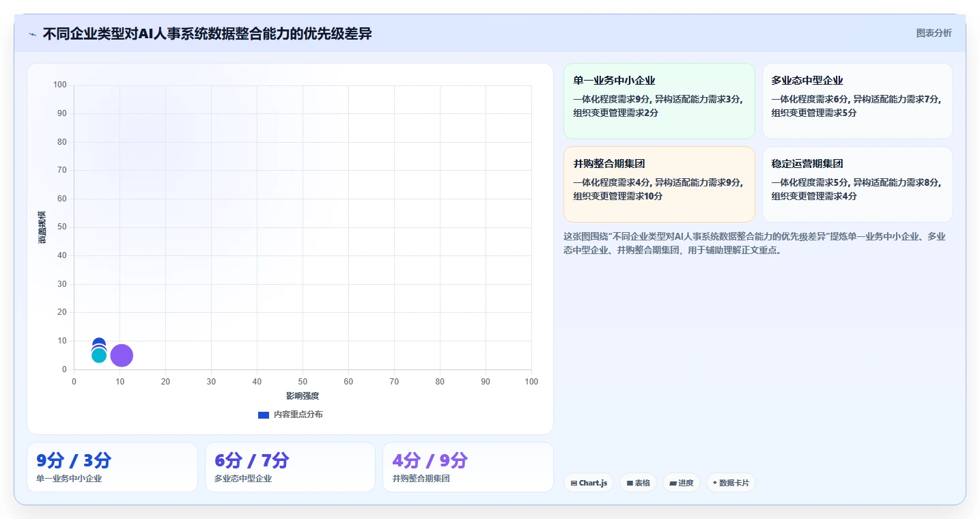Click the 数据卡片 tag chip
The width and height of the screenshot is (980, 519).
pos(731,483)
